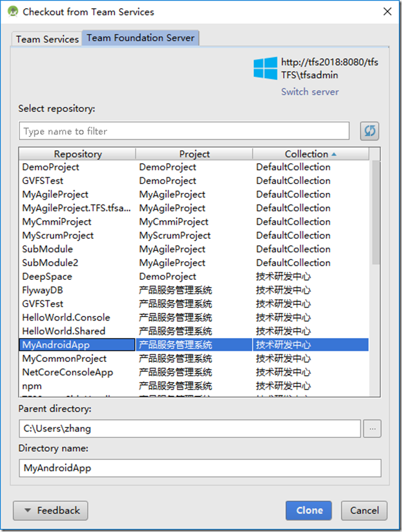The width and height of the screenshot is (402, 532).
Task: Click the Directory name field
Action: (200, 468)
